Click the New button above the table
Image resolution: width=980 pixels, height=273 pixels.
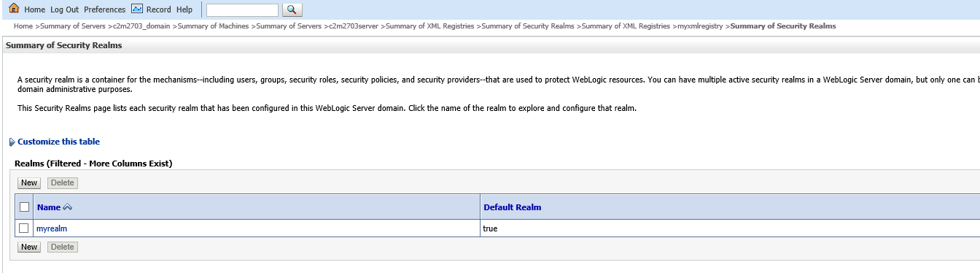(x=29, y=182)
